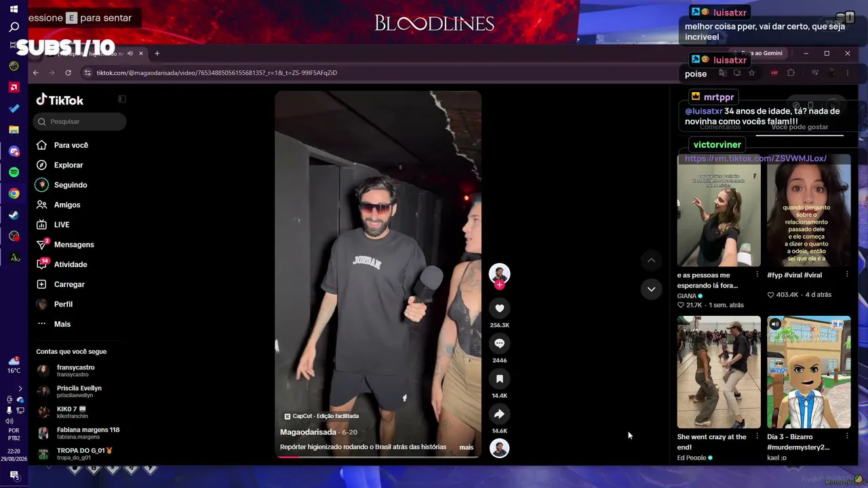
Task: Open Google Chrome from the taskbar
Action: [x=14, y=194]
